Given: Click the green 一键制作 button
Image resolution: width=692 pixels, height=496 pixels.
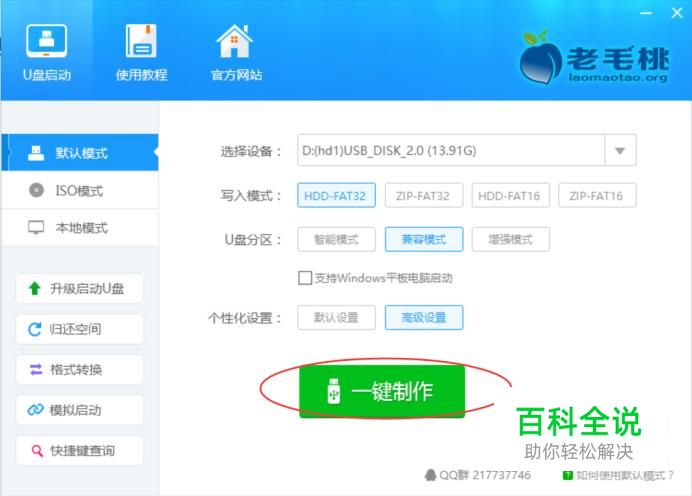Looking at the screenshot, I should (x=382, y=391).
